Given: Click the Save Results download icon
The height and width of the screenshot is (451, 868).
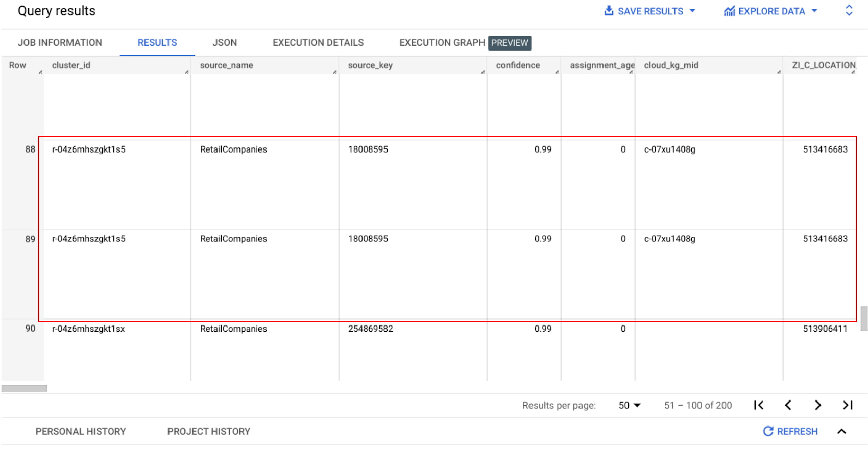Looking at the screenshot, I should pos(609,11).
